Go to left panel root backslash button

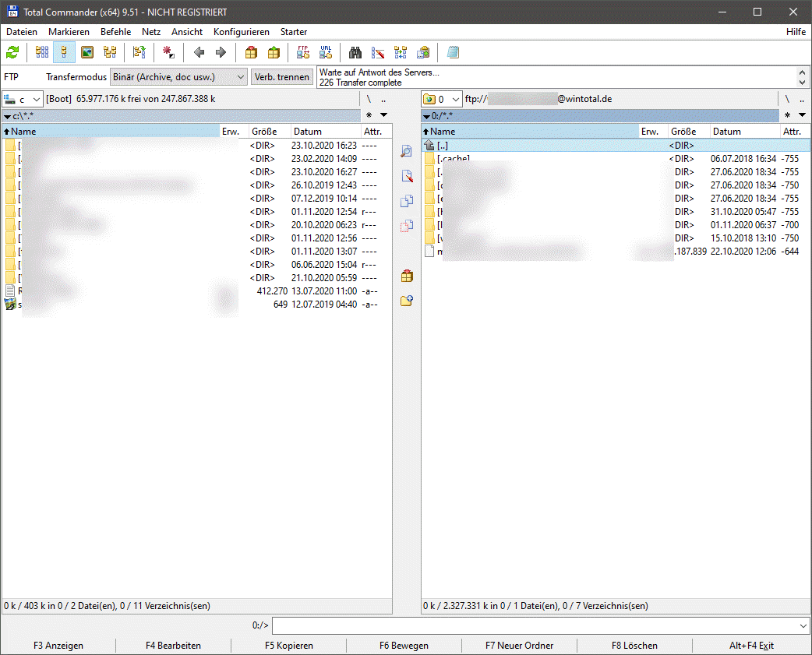369,99
